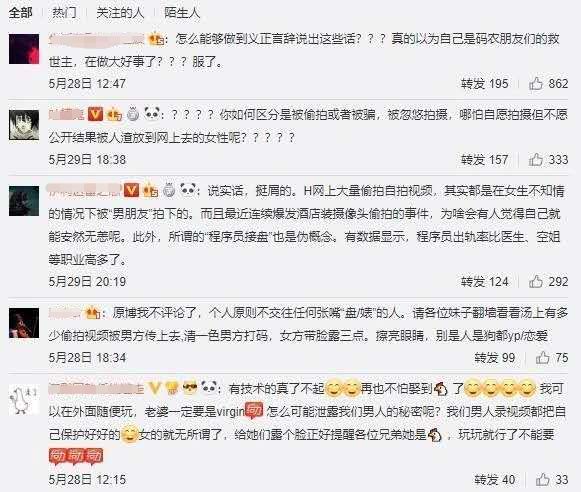
Task: Tap thumbs-up icon beside 75 likes
Action: tap(542, 358)
